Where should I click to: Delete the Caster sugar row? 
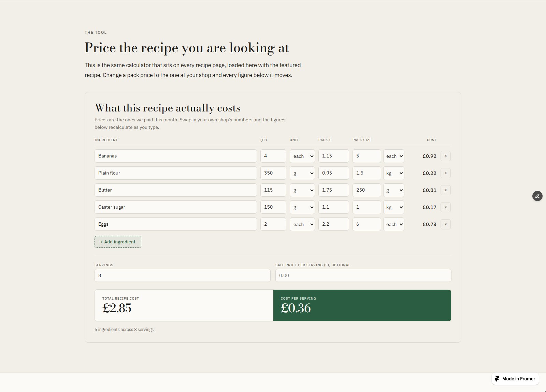tap(445, 207)
